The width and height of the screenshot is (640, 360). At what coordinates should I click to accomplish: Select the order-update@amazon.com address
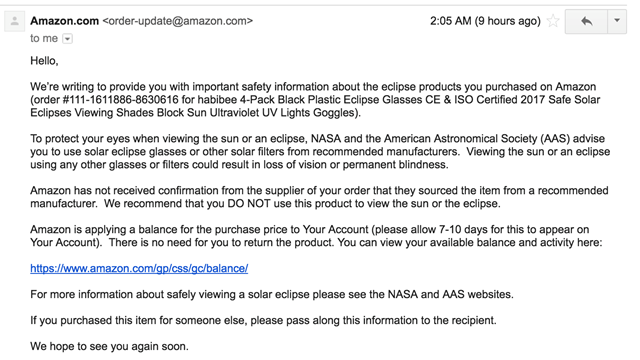pyautogui.click(x=178, y=21)
